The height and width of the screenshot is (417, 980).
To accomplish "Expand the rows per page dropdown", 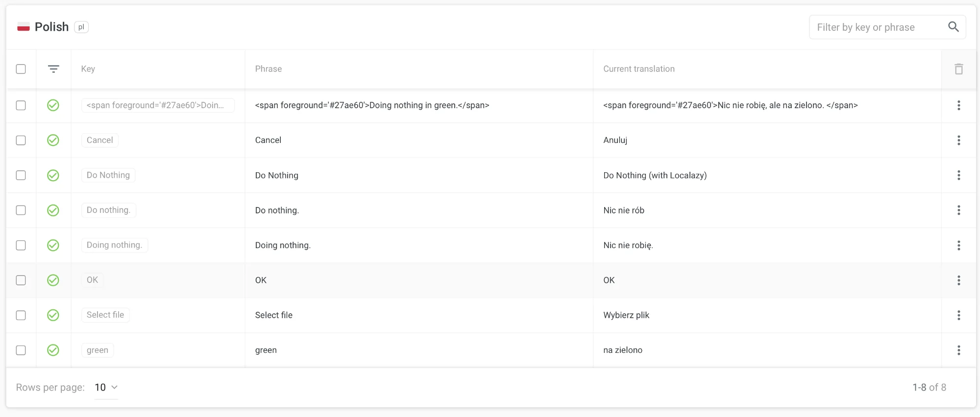I will pyautogui.click(x=106, y=388).
